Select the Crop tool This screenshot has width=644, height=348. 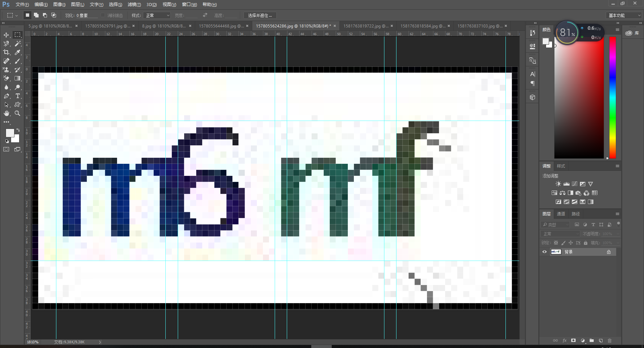(6, 52)
